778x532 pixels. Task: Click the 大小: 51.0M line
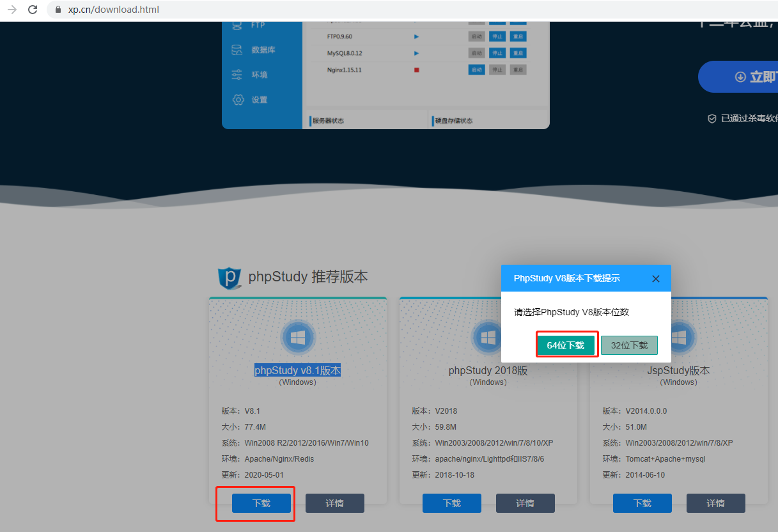(625, 427)
